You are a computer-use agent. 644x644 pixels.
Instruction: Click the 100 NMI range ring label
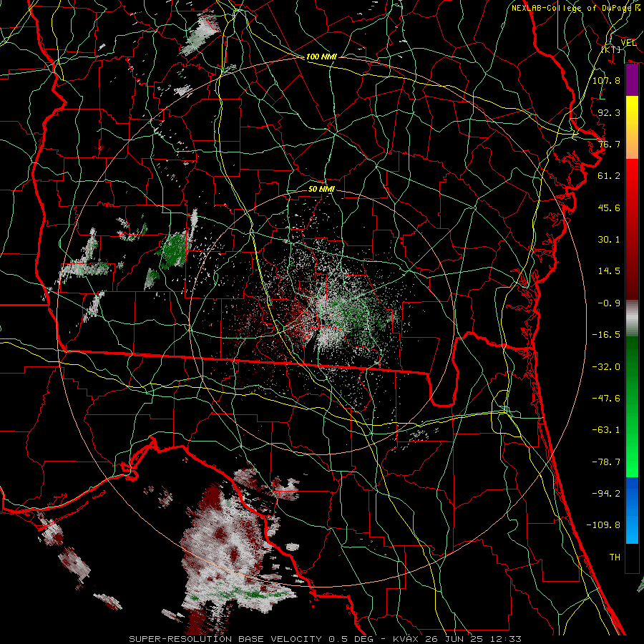point(321,57)
